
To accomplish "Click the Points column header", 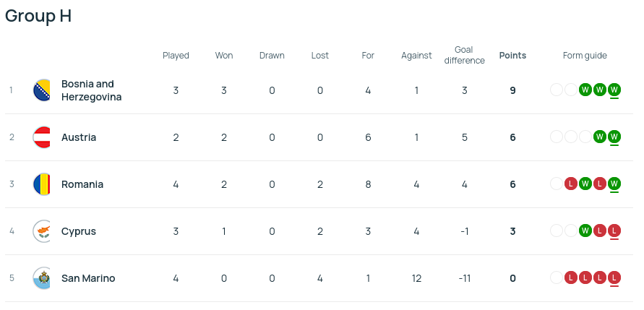I will click(x=512, y=56).
